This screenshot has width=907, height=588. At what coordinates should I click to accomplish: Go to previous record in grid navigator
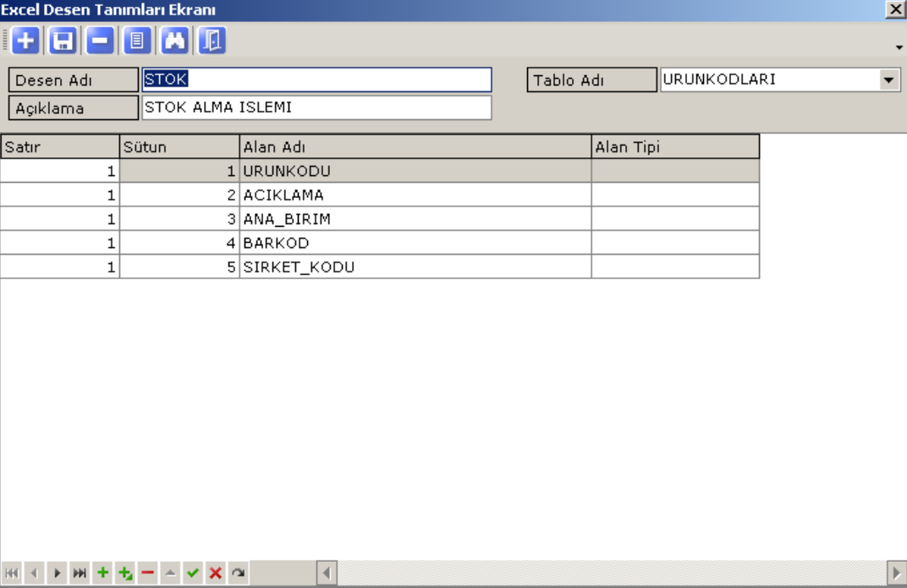tap(34, 573)
